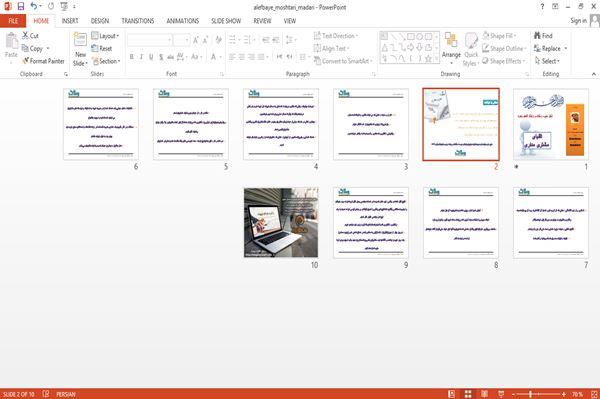Toggle strikethrough formatting
The width and height of the screenshot is (600, 399).
pos(170,57)
